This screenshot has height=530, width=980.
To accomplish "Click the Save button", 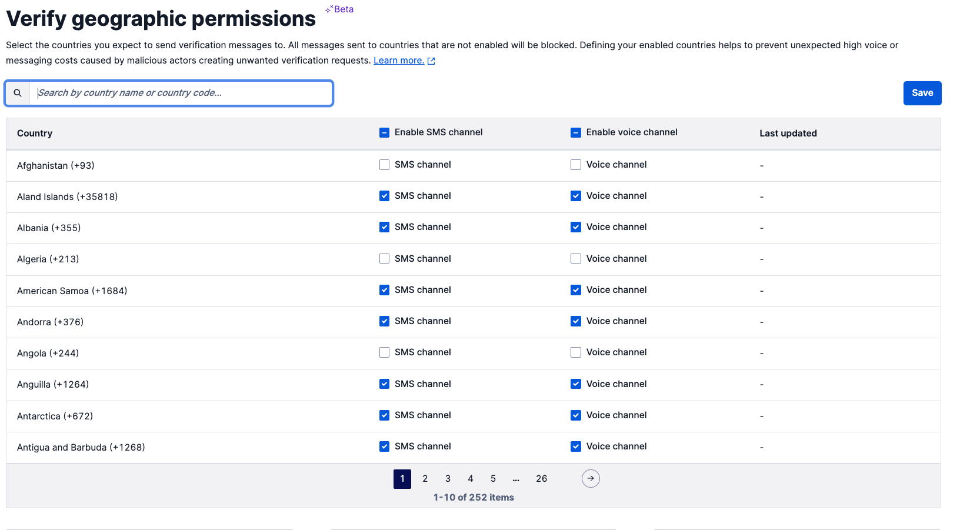I will [922, 93].
